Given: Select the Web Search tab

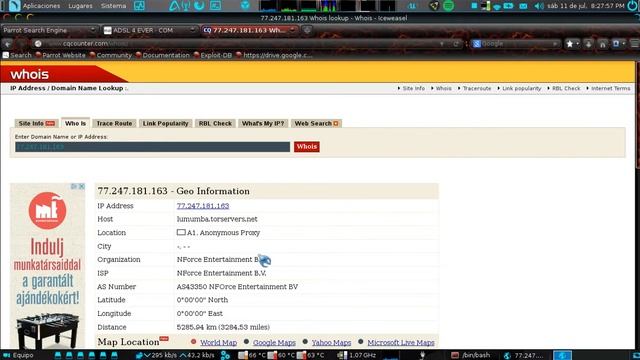Looking at the screenshot, I should [316, 123].
